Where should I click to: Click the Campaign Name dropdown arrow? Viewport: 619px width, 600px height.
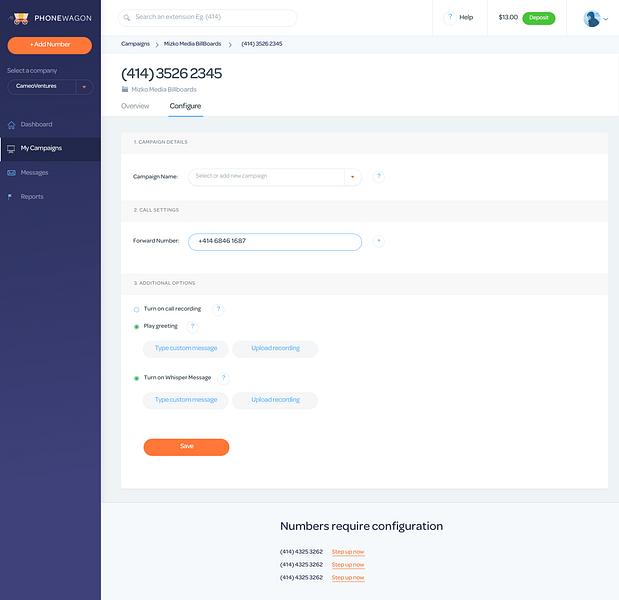(353, 177)
